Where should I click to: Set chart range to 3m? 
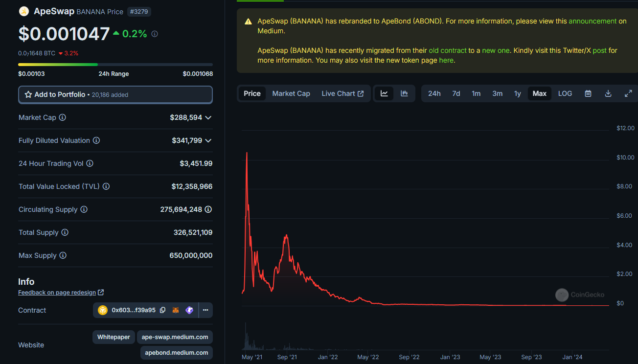498,93
